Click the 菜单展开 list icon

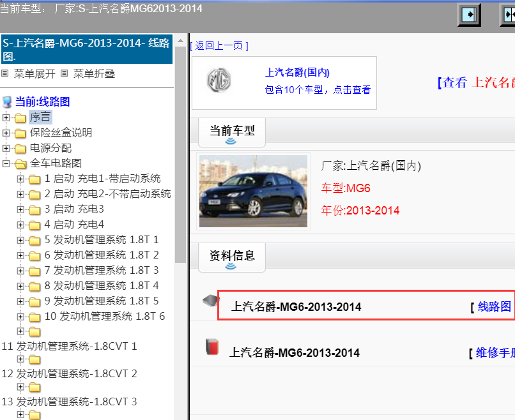point(4,73)
